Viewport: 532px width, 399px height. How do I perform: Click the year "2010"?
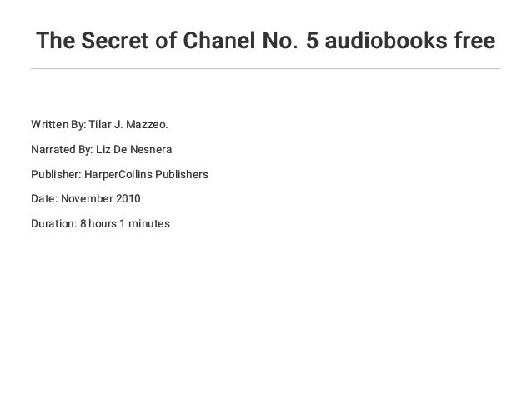pyautogui.click(x=128, y=198)
